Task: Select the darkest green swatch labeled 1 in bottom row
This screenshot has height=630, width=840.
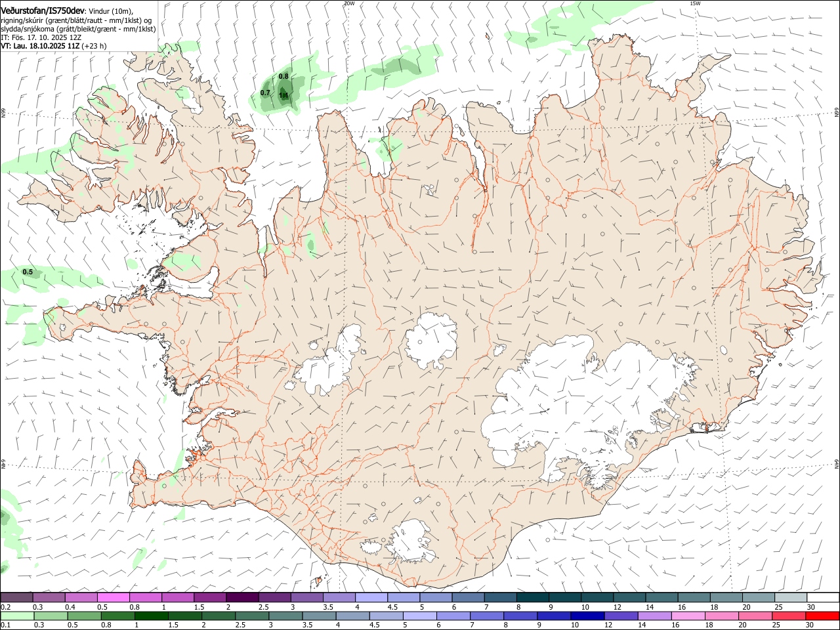Action: (152, 616)
